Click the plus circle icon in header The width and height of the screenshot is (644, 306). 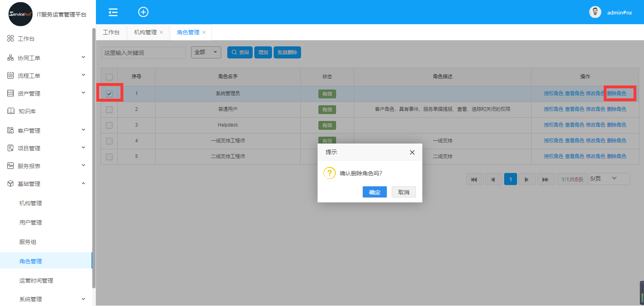coord(143,12)
